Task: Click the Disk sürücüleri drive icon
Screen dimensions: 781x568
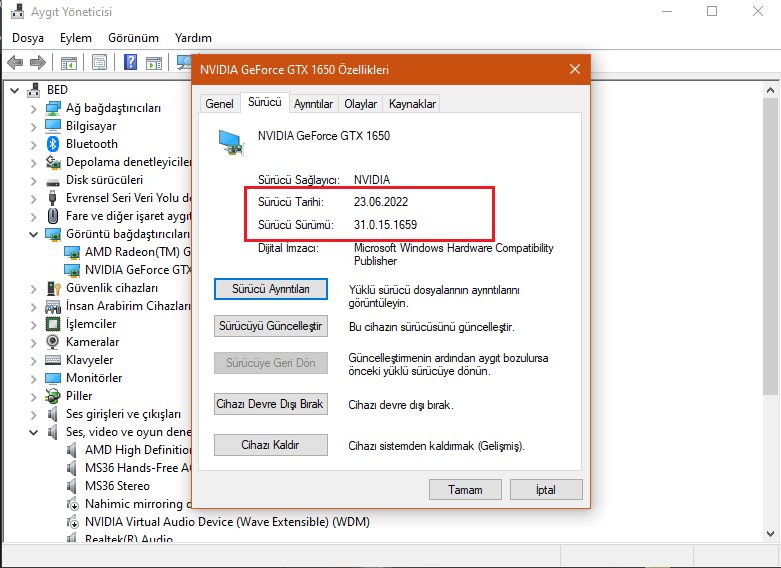Action: (53, 182)
